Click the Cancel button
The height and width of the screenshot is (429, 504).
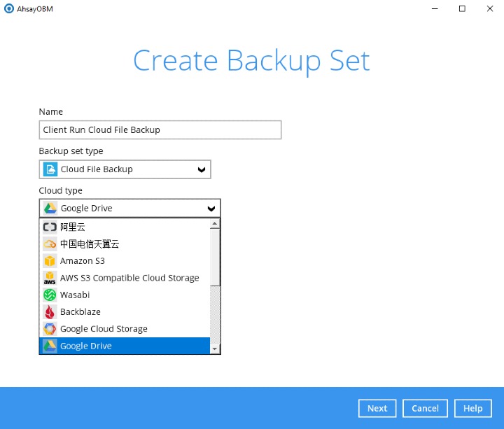click(x=425, y=409)
